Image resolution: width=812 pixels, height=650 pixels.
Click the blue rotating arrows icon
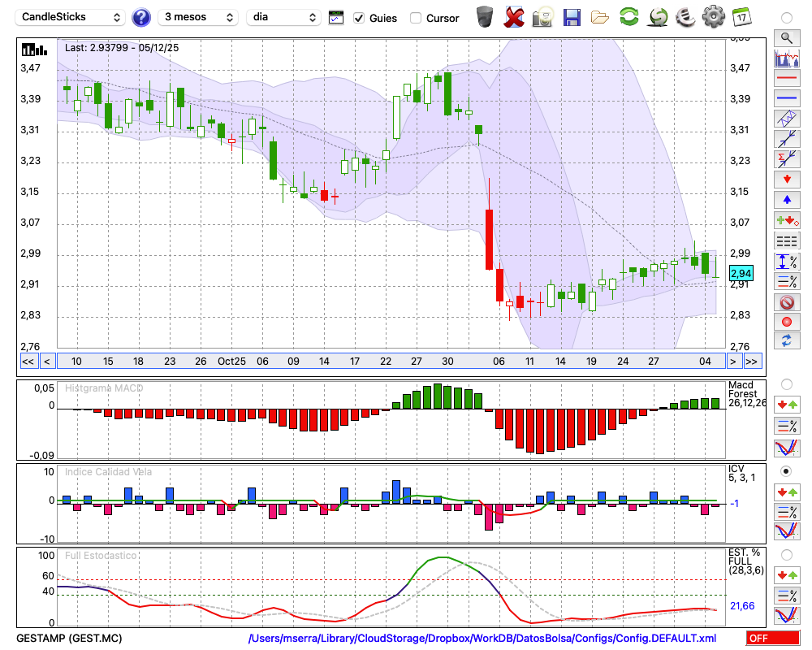[x=787, y=340]
